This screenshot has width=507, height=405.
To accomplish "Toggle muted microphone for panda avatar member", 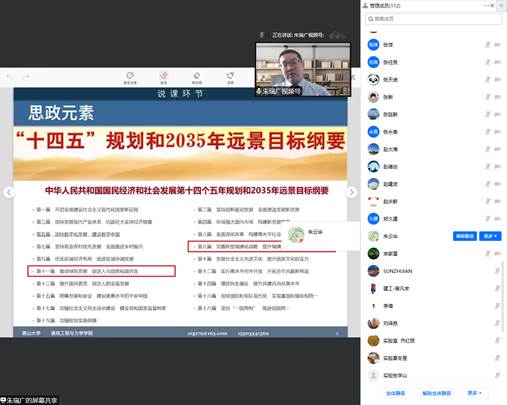I will [488, 79].
